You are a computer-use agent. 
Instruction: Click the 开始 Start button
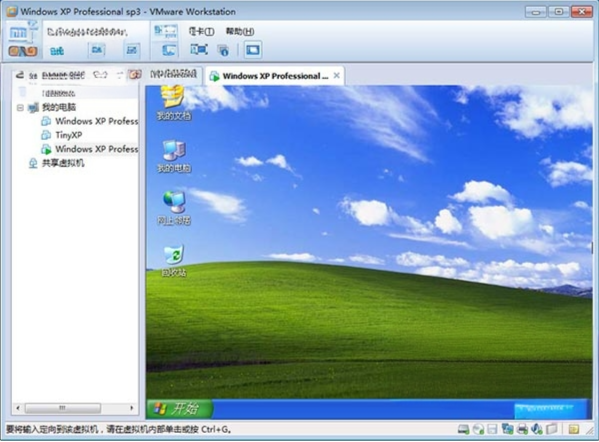pos(179,409)
